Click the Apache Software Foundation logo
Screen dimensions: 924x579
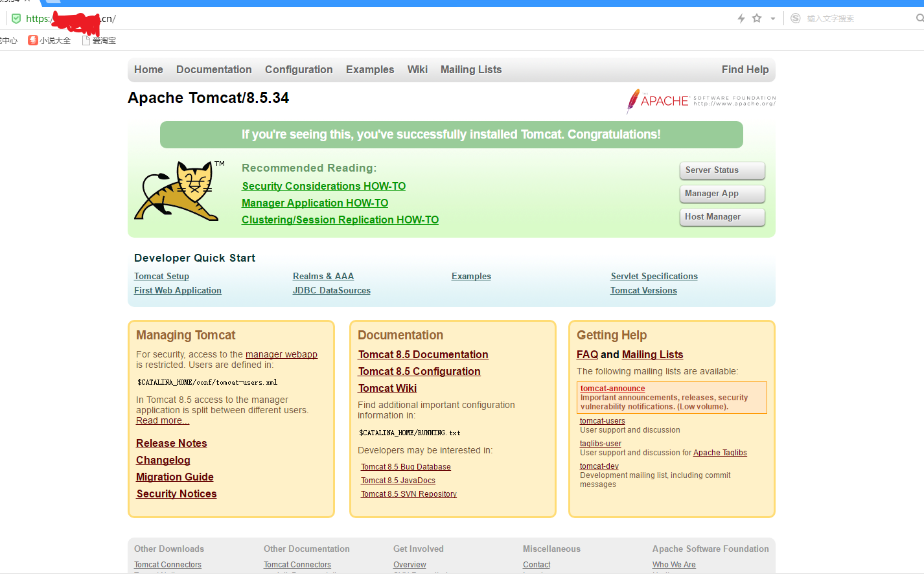700,101
